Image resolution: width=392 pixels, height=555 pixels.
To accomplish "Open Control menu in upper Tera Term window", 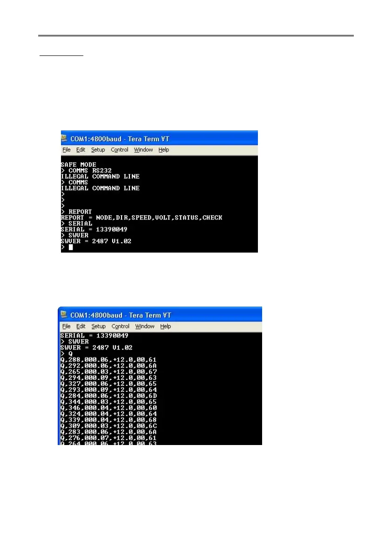I will click(120, 150).
